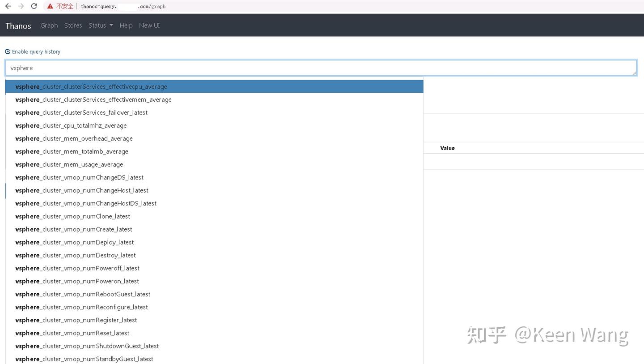Image resolution: width=644 pixels, height=364 pixels.
Task: Select the highlighted effectivecpu_average suggestion
Action: 91,86
